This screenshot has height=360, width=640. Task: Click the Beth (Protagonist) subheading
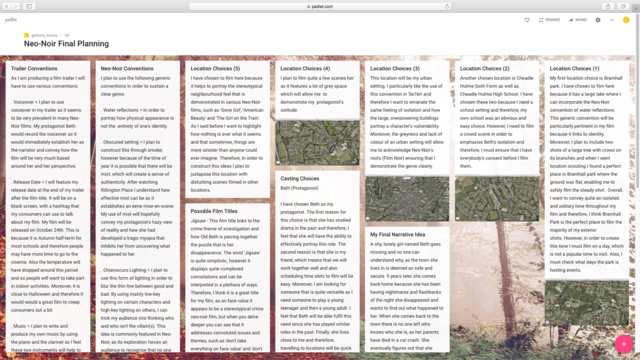click(299, 188)
